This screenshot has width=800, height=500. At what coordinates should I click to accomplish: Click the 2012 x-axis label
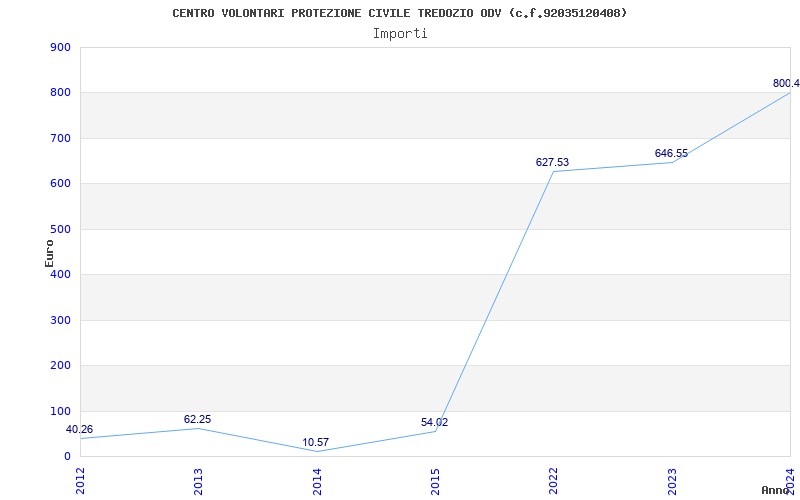click(x=80, y=481)
